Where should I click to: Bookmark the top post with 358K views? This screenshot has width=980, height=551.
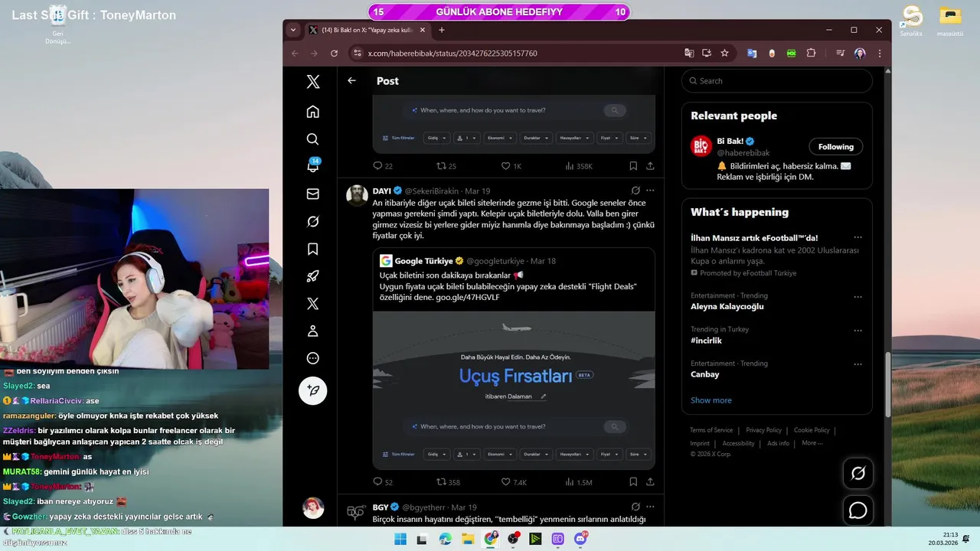633,166
